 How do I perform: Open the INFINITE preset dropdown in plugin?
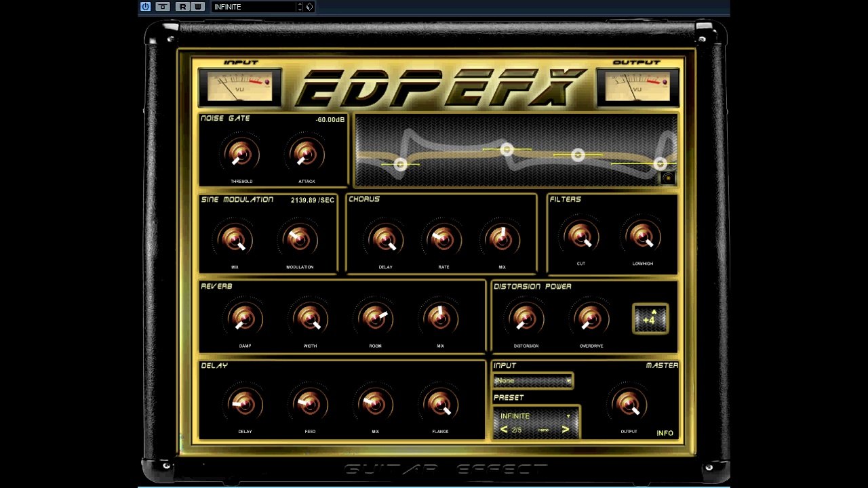(x=535, y=416)
